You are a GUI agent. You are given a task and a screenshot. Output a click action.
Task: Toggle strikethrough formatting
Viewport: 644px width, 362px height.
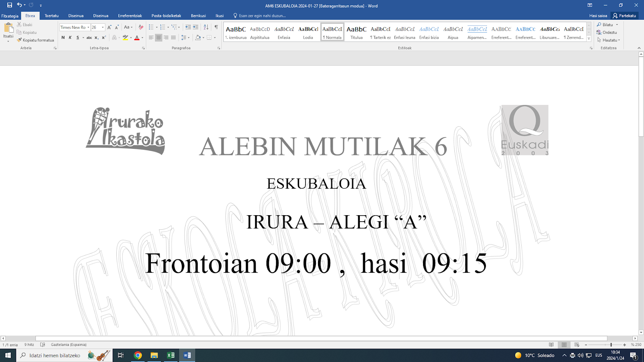coord(89,38)
